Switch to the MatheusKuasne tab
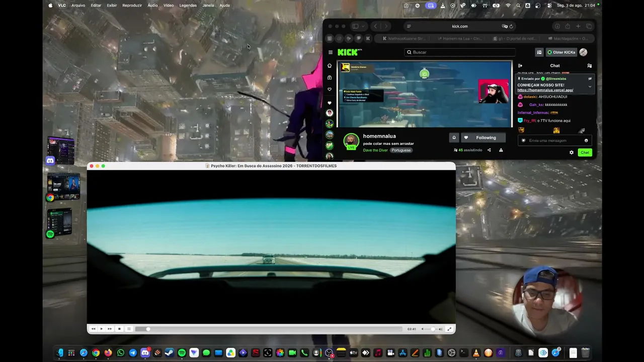The width and height of the screenshot is (644, 362). [403, 38]
